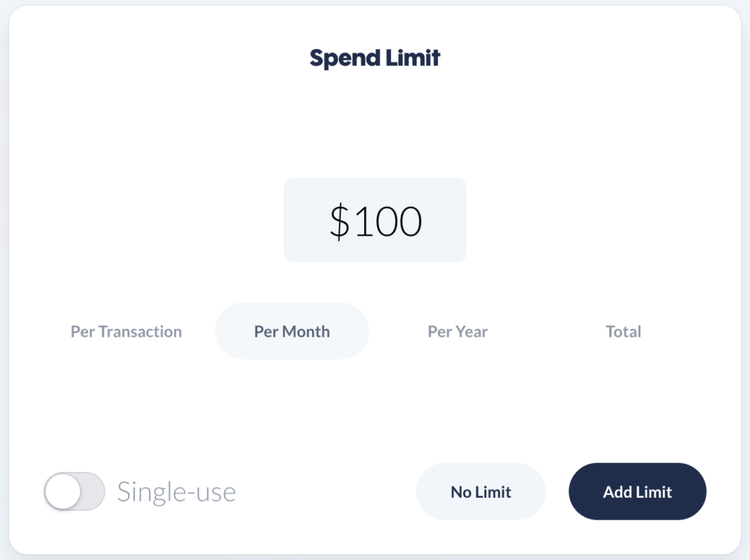Confirm the $100 limit via Add Limit
Screen dimensions: 750x560
[637, 492]
